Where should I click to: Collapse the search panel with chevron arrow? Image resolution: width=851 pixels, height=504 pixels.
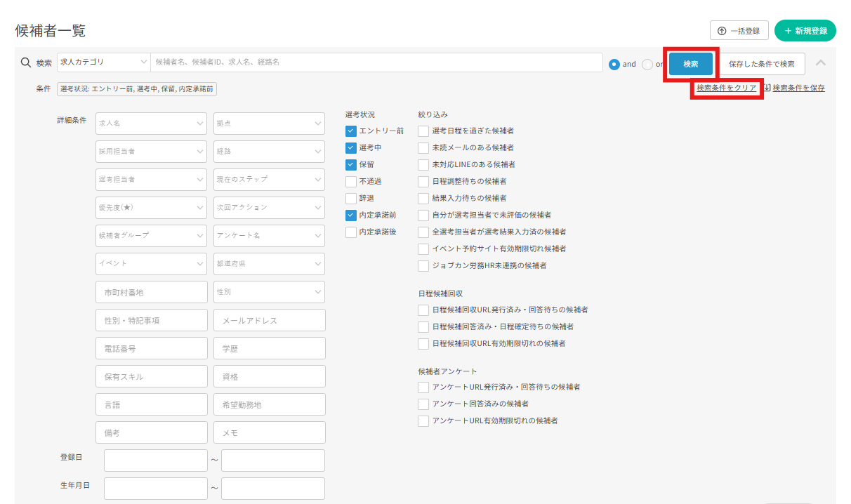point(820,63)
